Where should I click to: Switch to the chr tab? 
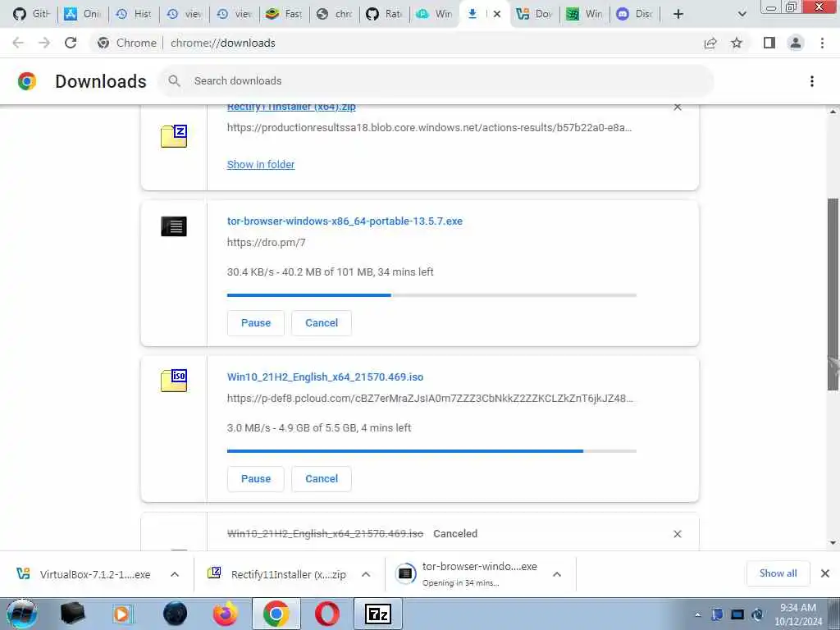click(x=335, y=14)
